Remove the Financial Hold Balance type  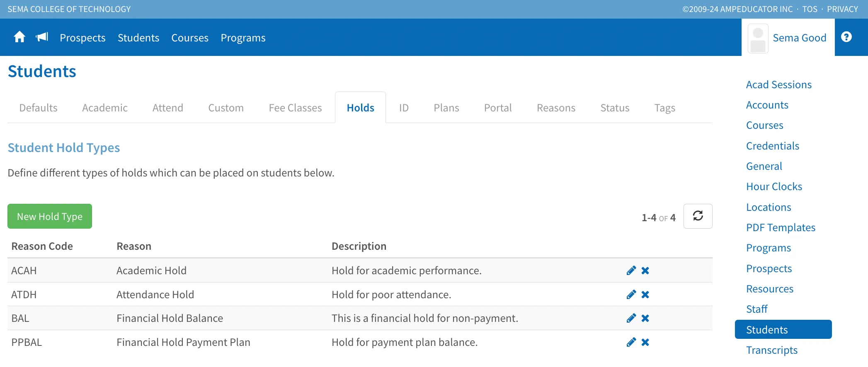click(645, 318)
